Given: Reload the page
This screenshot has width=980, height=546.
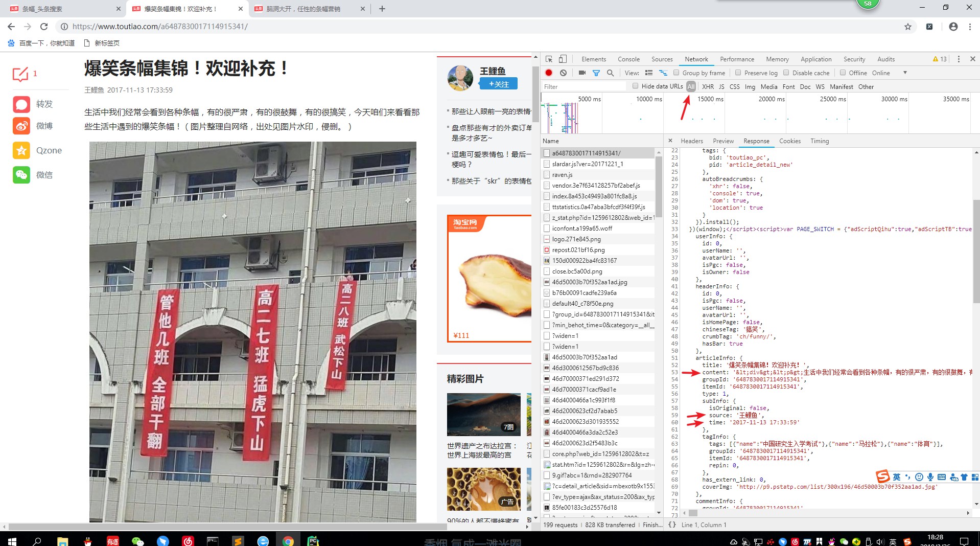Looking at the screenshot, I should (x=44, y=27).
